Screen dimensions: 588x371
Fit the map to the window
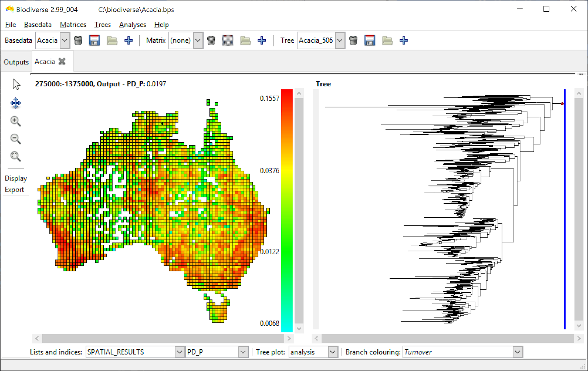coord(15,156)
